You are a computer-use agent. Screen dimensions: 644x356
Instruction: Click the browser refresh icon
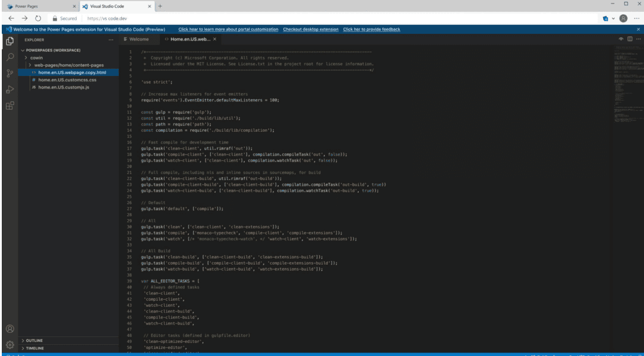point(37,18)
